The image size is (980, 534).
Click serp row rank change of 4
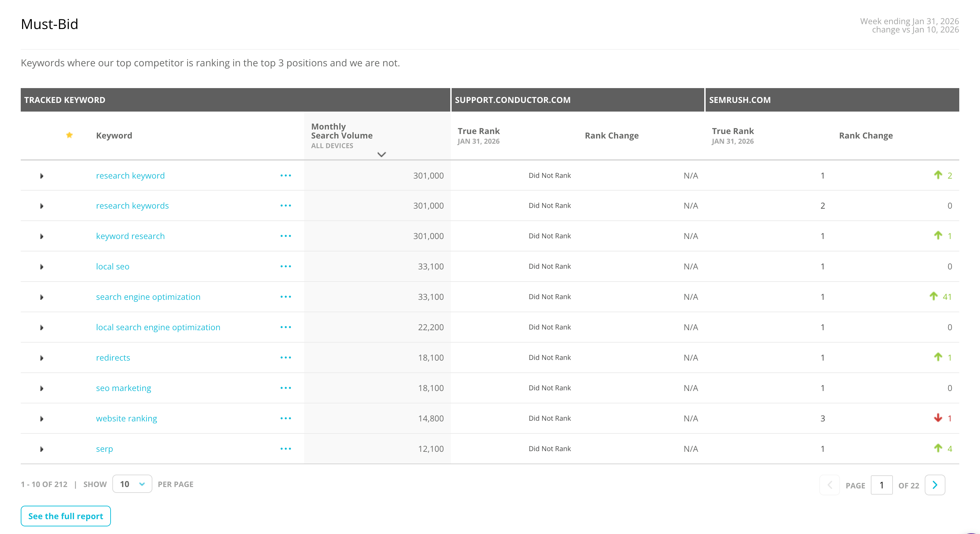click(x=943, y=448)
